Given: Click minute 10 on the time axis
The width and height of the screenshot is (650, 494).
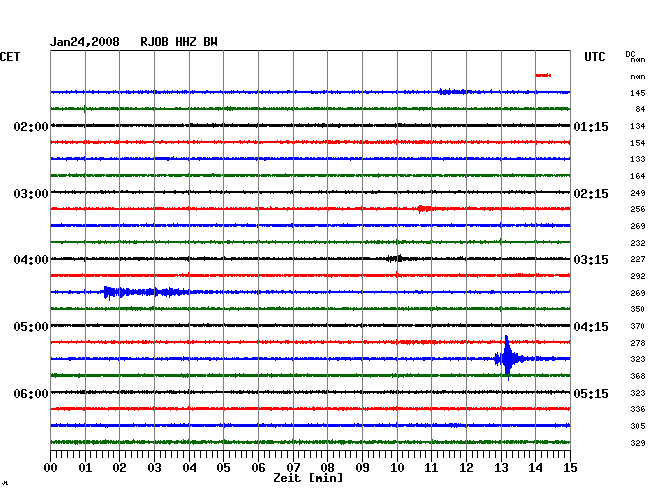Looking at the screenshot, I should pyautogui.click(x=397, y=468).
